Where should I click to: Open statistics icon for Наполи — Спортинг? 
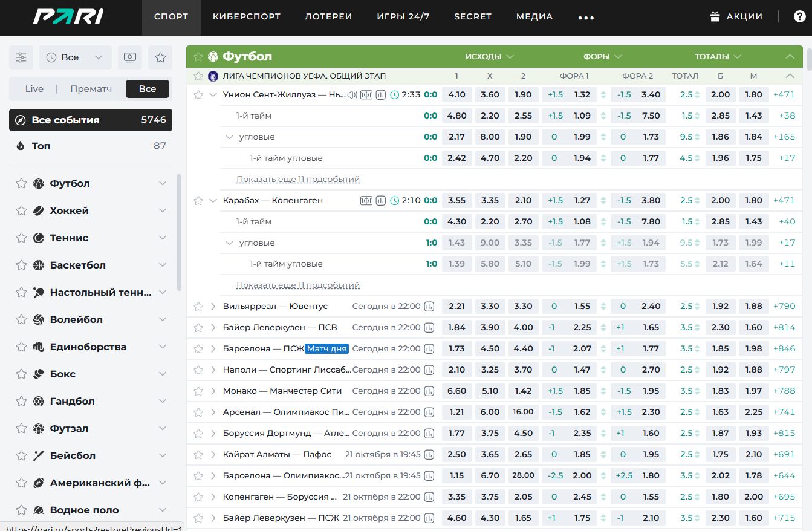click(429, 370)
